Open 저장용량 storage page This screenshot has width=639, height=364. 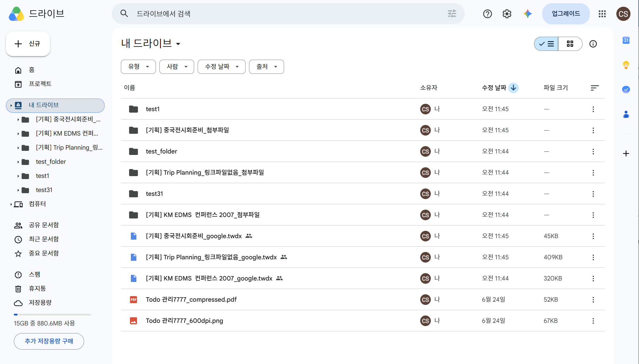tap(55, 303)
